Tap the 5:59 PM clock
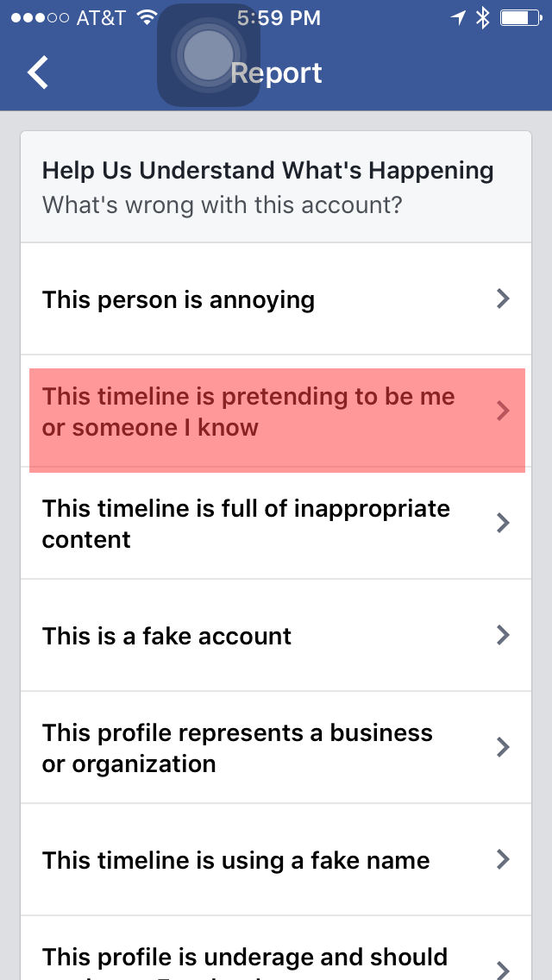552x980 pixels. [x=278, y=17]
